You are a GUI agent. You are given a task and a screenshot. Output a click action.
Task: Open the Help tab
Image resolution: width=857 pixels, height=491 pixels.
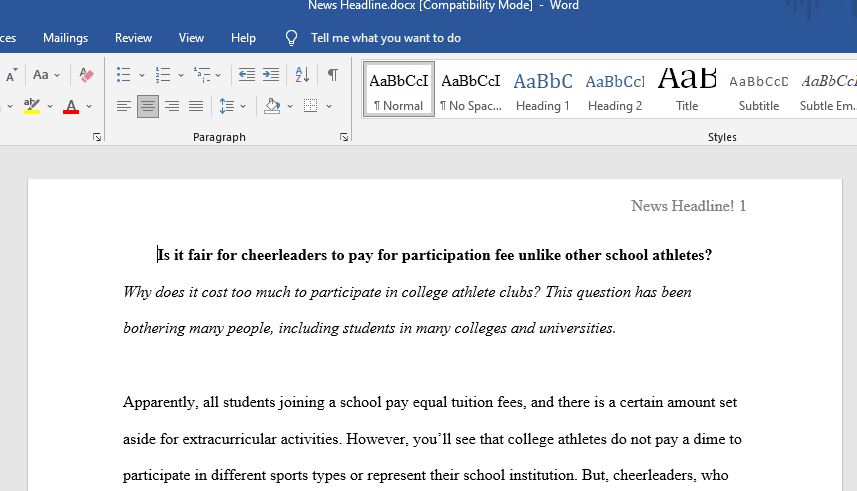click(243, 38)
